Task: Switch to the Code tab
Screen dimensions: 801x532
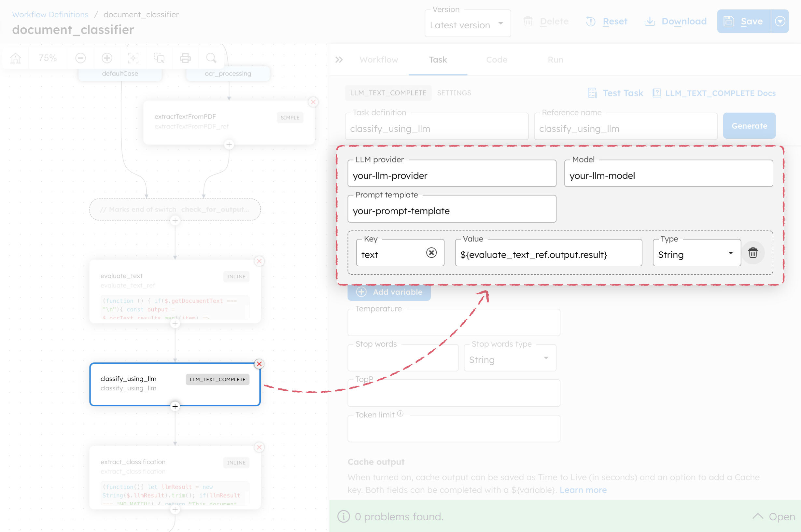Action: pos(497,60)
